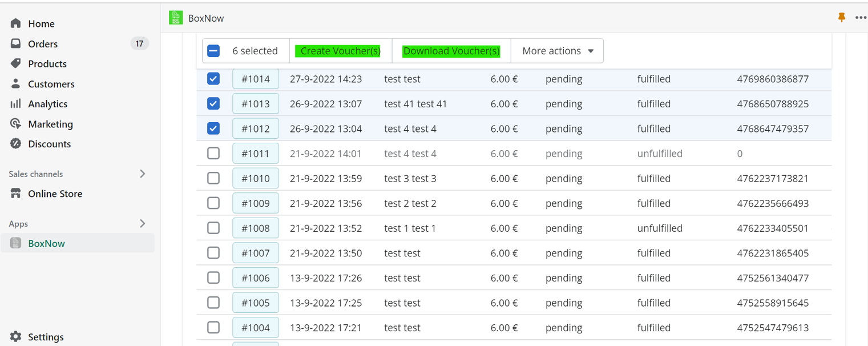The width and height of the screenshot is (868, 346).
Task: Expand the Sales channels section chevron
Action: pyautogui.click(x=143, y=174)
